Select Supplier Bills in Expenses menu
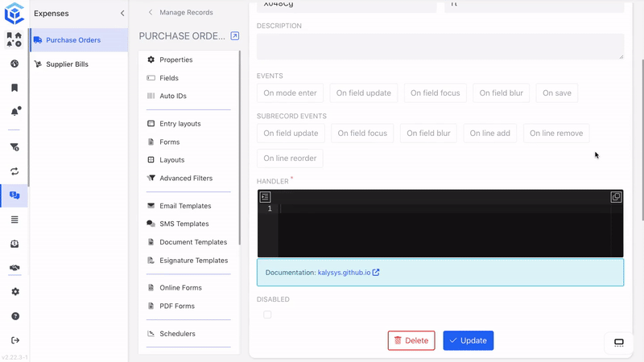 pyautogui.click(x=79, y=64)
